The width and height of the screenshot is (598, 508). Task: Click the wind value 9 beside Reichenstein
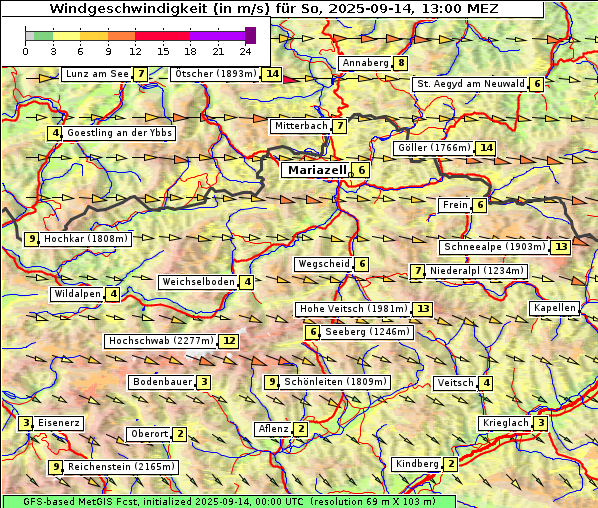pyautogui.click(x=56, y=467)
